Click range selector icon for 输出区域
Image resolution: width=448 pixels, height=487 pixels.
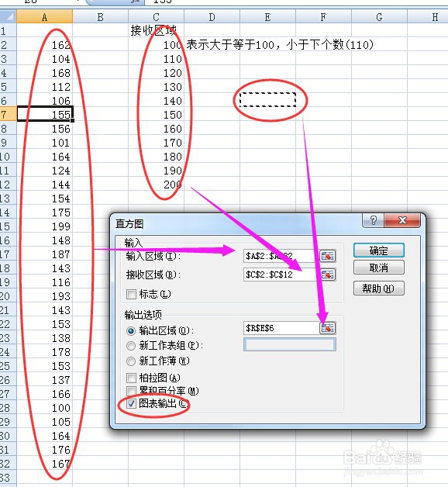(328, 328)
